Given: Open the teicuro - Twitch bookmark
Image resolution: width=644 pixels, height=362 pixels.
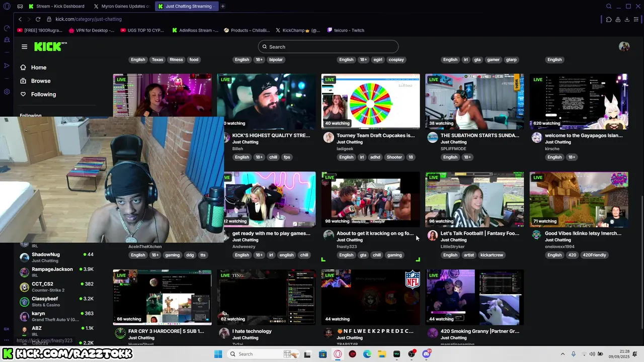Looking at the screenshot, I should pyautogui.click(x=346, y=30).
